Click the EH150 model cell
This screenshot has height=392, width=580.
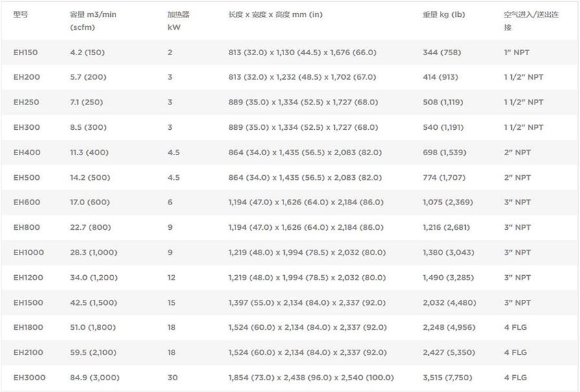click(x=26, y=53)
